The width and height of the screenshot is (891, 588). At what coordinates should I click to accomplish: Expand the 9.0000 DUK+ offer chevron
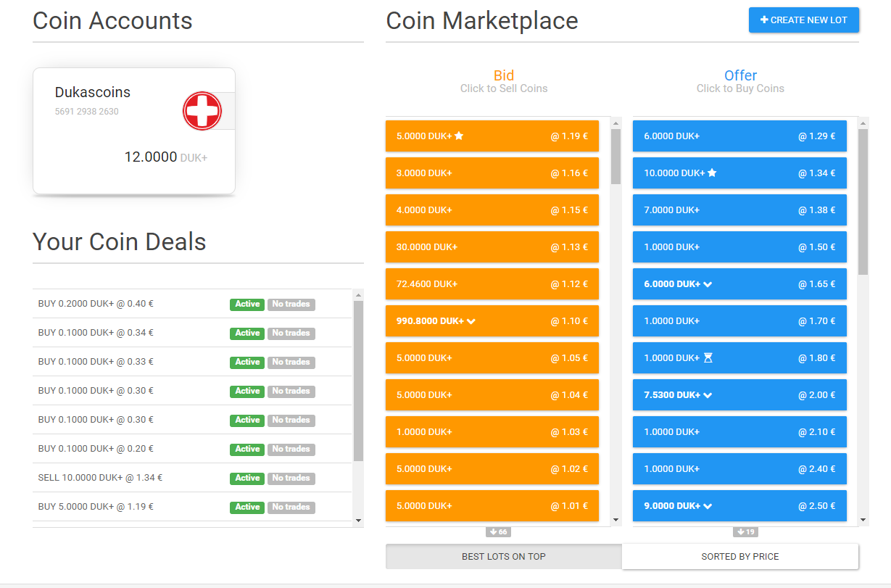(708, 506)
